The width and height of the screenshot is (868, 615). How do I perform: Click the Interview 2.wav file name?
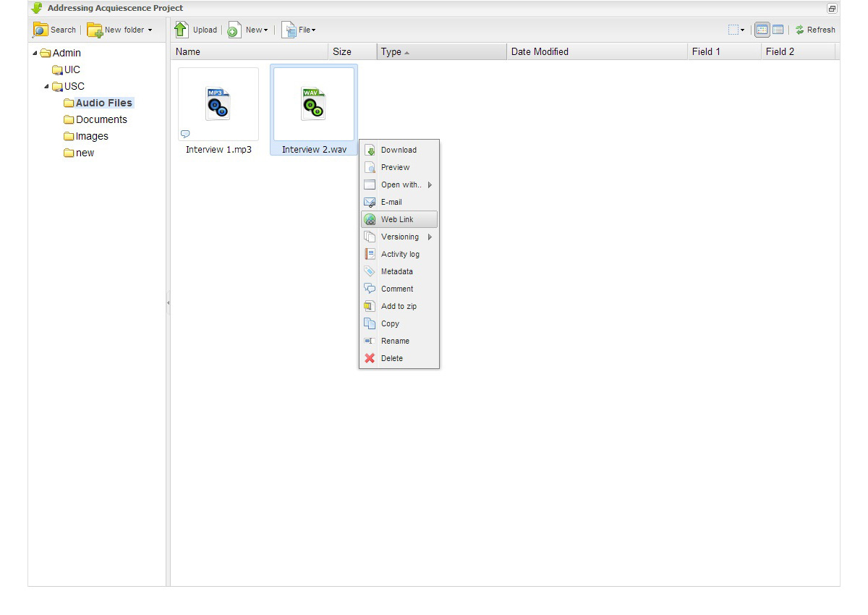click(x=314, y=150)
